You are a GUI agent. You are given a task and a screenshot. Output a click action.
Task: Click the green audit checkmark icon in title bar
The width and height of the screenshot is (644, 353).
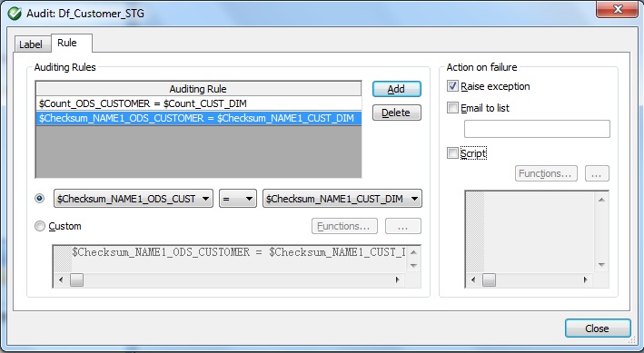click(15, 14)
